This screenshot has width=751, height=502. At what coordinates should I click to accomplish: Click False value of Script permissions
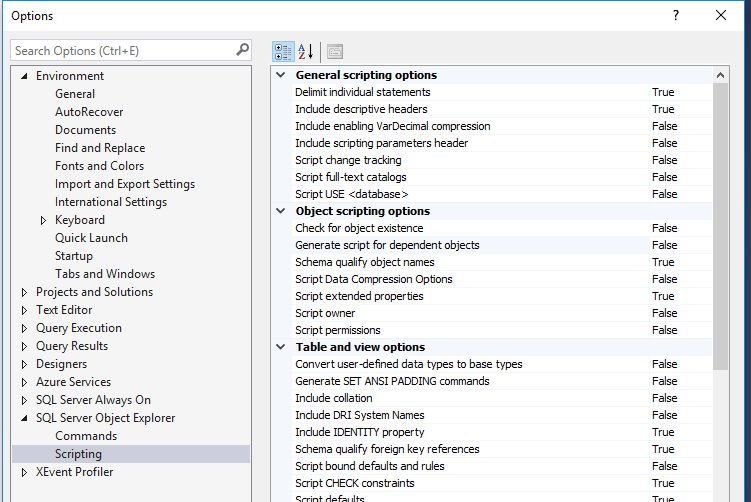coord(665,330)
